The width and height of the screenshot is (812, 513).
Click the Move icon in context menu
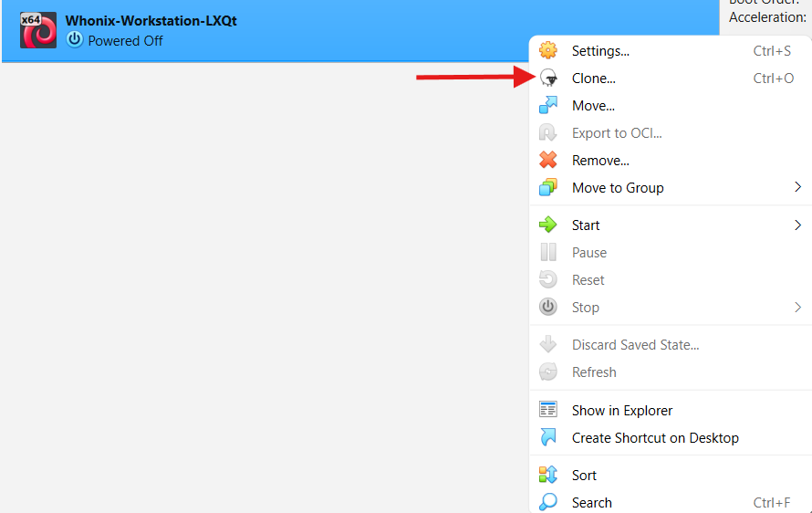point(548,106)
